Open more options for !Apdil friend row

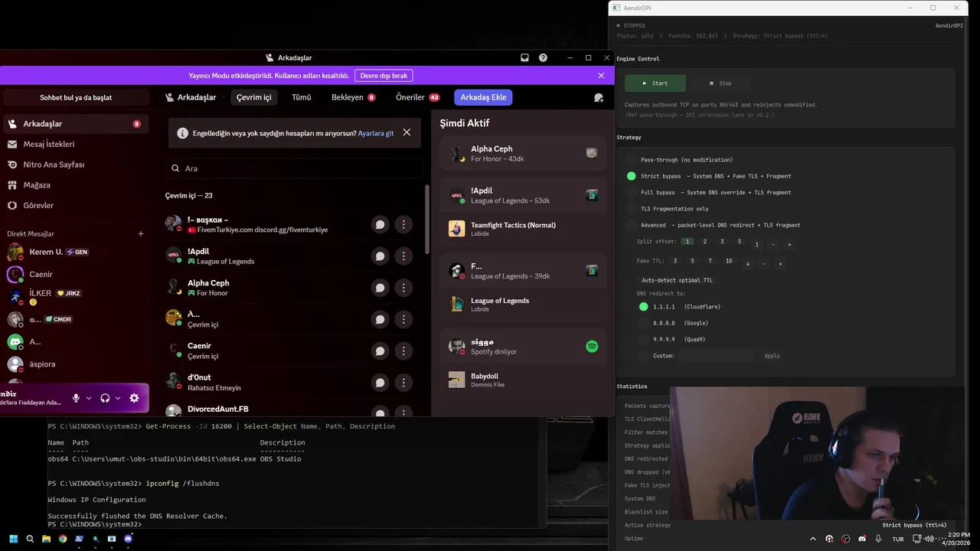pos(403,256)
